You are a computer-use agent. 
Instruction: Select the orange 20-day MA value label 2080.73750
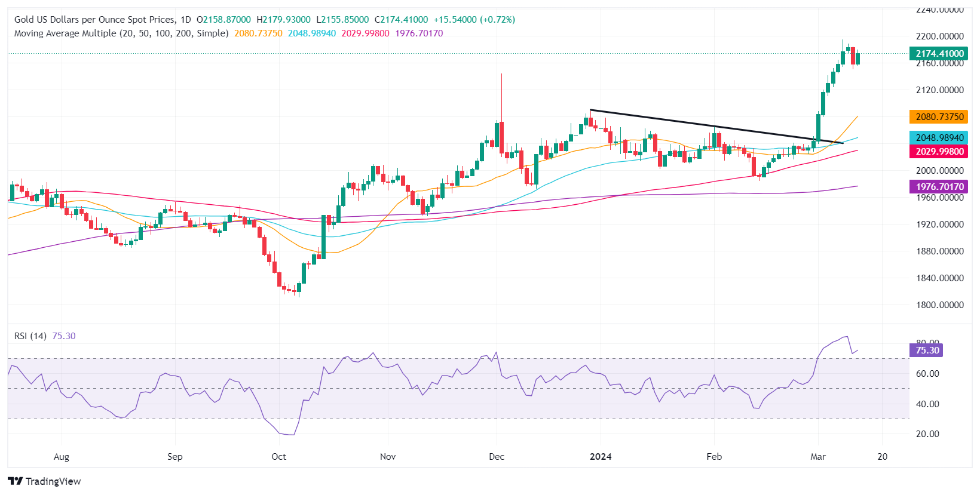(939, 117)
